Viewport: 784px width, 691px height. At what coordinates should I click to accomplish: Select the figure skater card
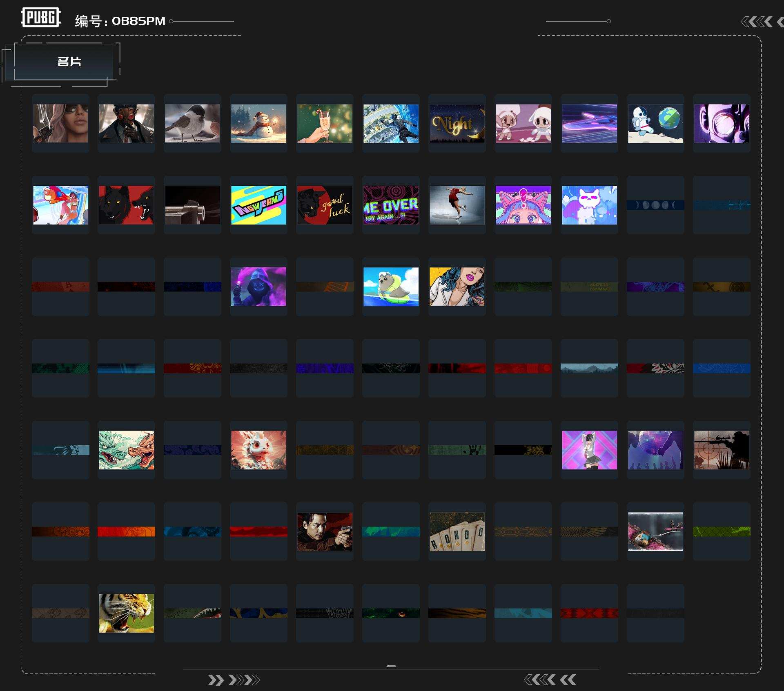tap(457, 205)
